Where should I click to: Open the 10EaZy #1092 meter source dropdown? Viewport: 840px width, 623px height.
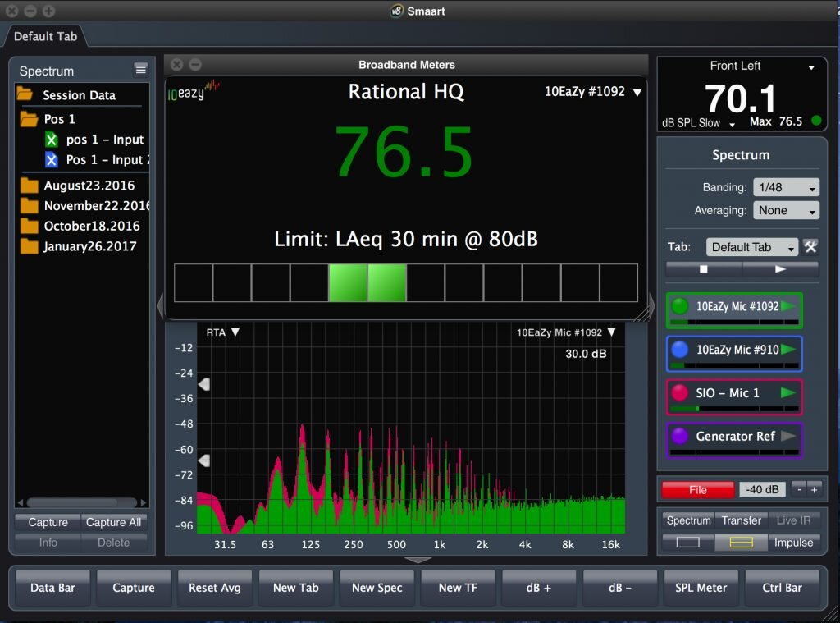click(x=593, y=92)
